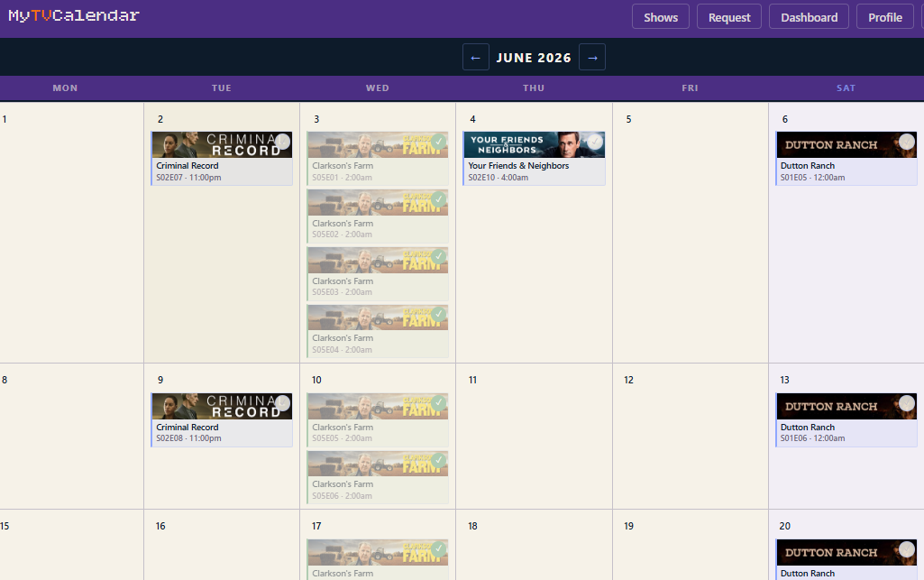This screenshot has height=580, width=924.
Task: Click the WED column header
Action: click(378, 87)
